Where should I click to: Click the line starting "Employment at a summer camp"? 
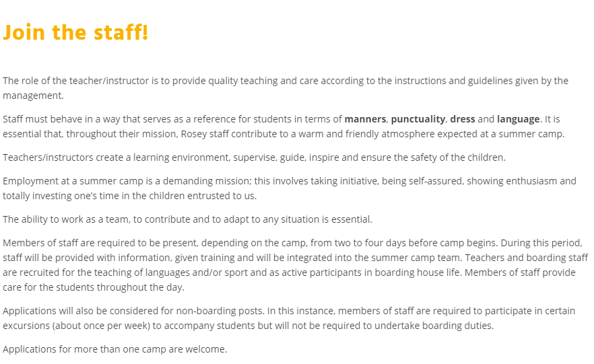(x=290, y=181)
